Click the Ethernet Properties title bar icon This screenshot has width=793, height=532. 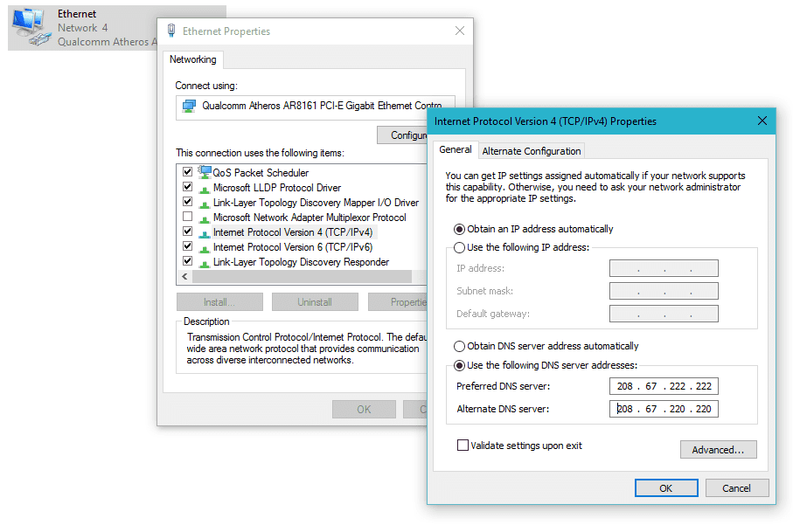pyautogui.click(x=171, y=31)
